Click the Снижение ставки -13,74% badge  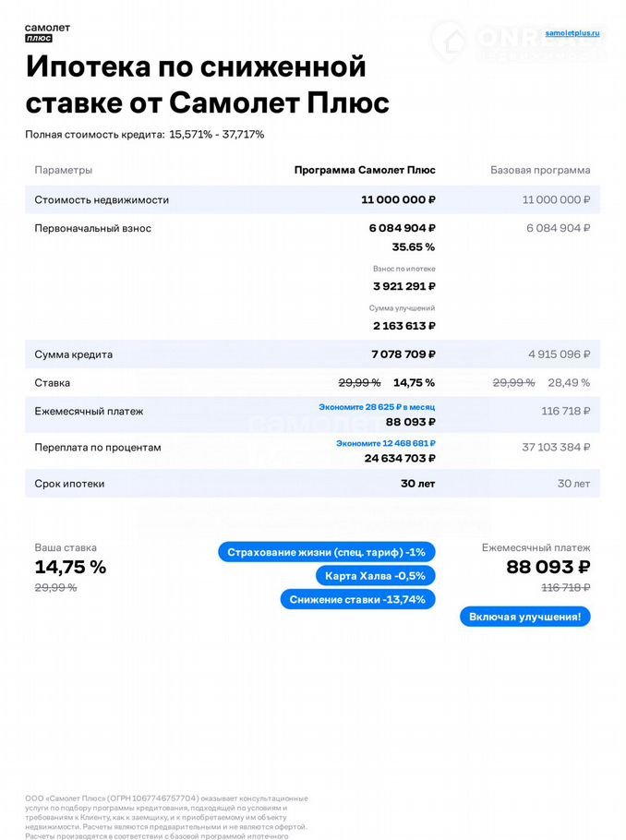click(357, 599)
